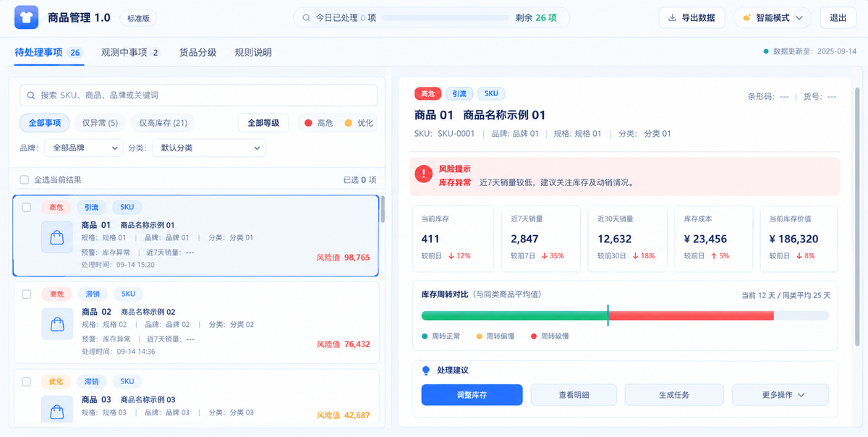Click the red down arrow under 当前库存
The width and height of the screenshot is (868, 437).
pyautogui.click(x=451, y=256)
